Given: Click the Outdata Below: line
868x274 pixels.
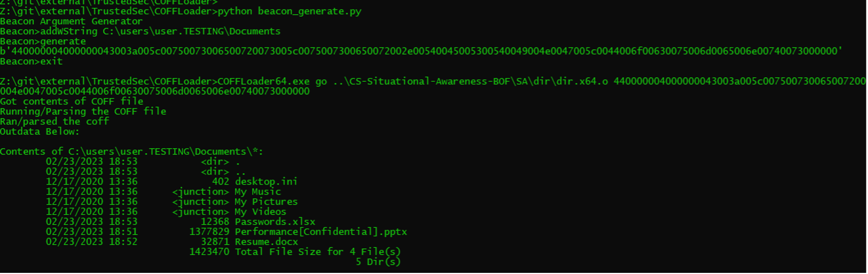Looking at the screenshot, I should click(40, 131).
